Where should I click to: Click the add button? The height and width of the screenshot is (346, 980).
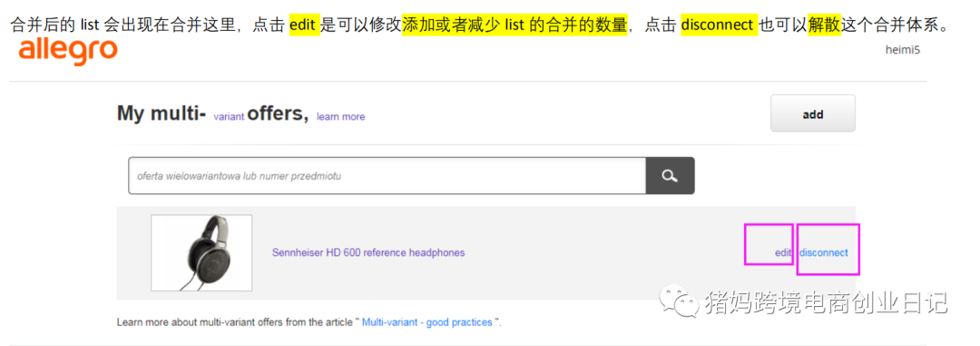coord(812,114)
